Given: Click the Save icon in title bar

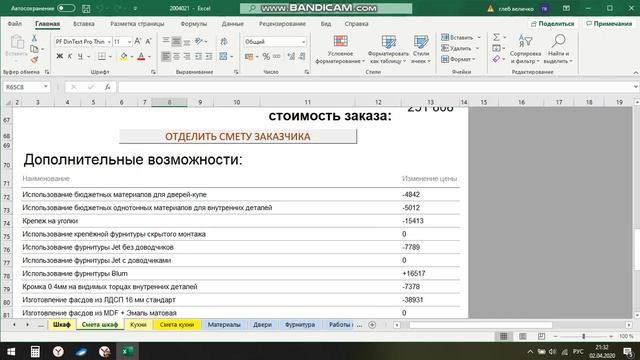Looking at the screenshot, I should (86, 8).
